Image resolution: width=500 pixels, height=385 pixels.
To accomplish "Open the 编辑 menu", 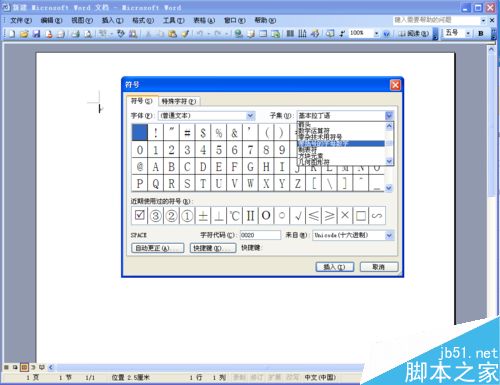I will click(51, 21).
